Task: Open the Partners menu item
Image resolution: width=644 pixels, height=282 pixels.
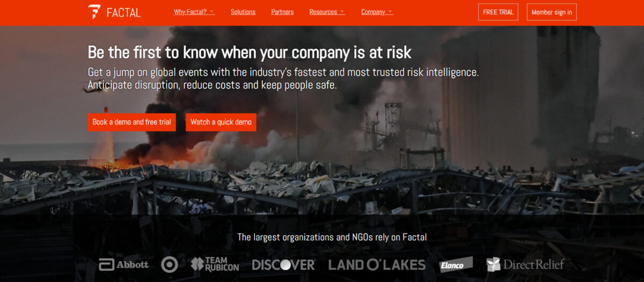Action: (282, 12)
